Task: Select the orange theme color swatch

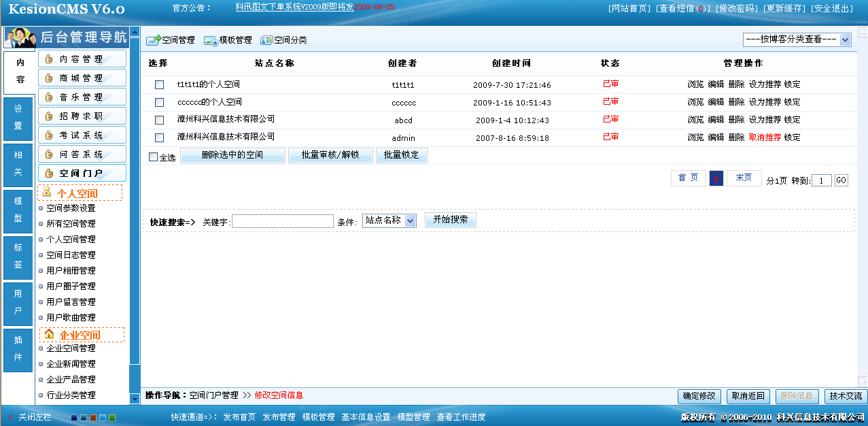Action: click(93, 418)
